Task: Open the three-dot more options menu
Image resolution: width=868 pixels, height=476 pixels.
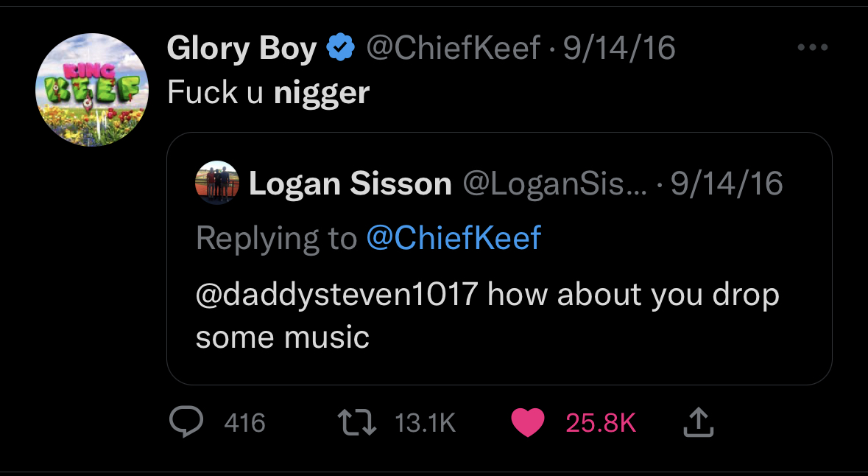Action: point(813,48)
